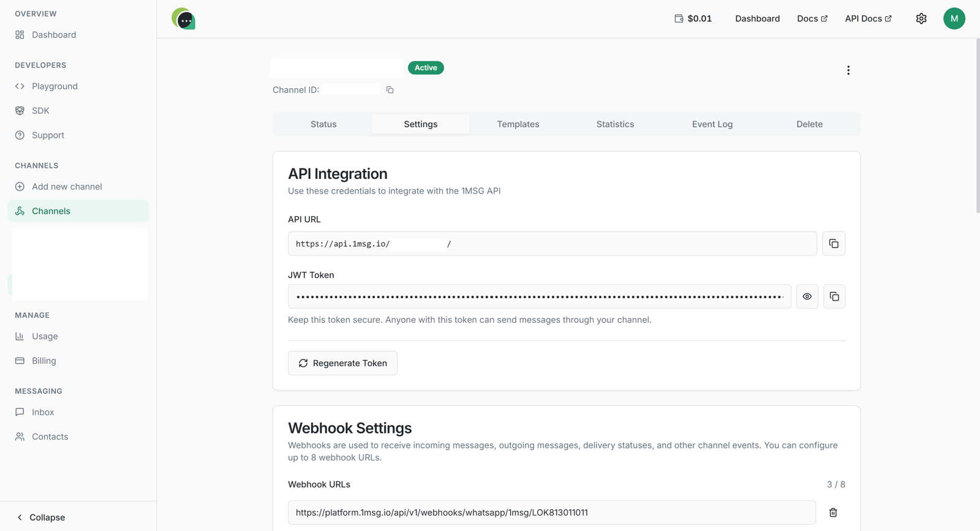
Task: Open the M user avatar menu
Action: point(954,18)
